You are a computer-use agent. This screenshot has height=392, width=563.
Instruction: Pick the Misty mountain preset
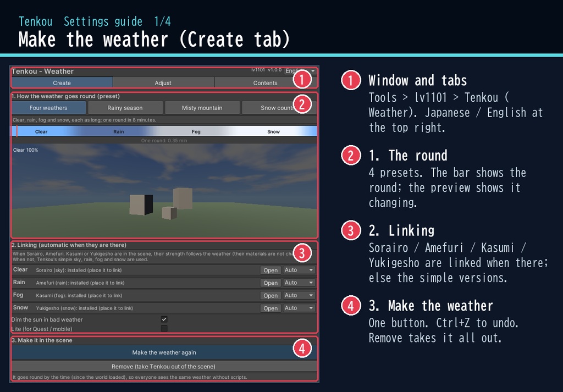tap(202, 108)
